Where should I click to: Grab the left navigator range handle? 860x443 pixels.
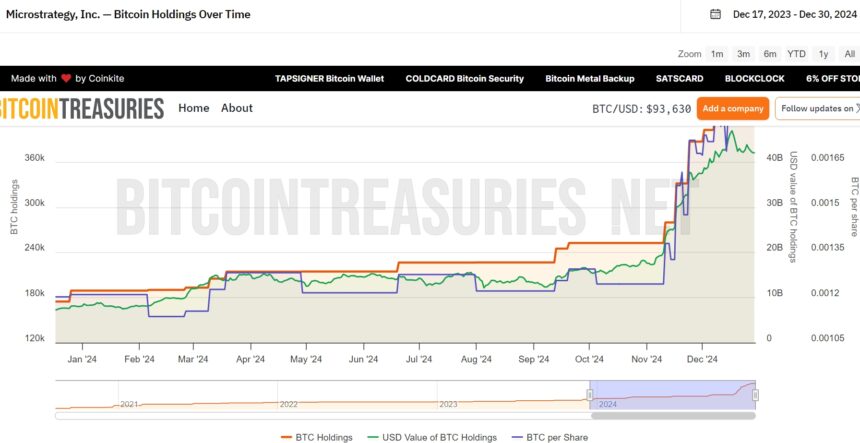[x=590, y=395]
